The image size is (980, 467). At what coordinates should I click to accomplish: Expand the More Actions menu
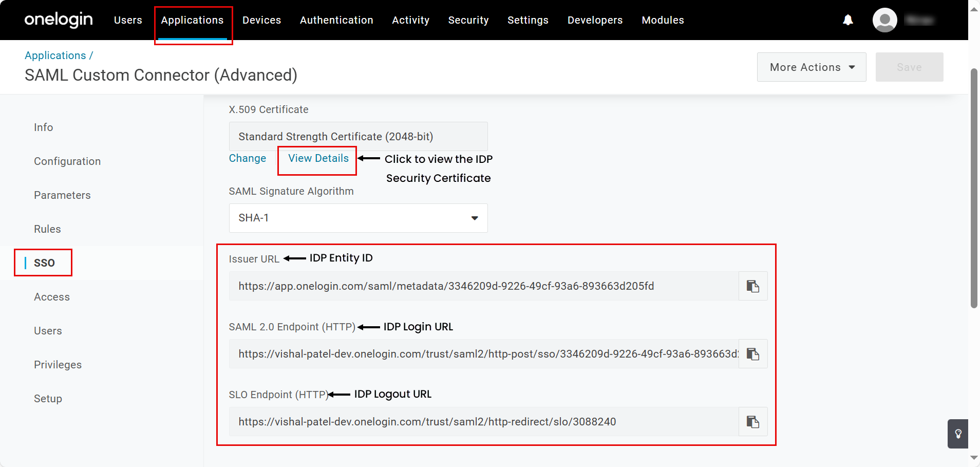coord(811,67)
